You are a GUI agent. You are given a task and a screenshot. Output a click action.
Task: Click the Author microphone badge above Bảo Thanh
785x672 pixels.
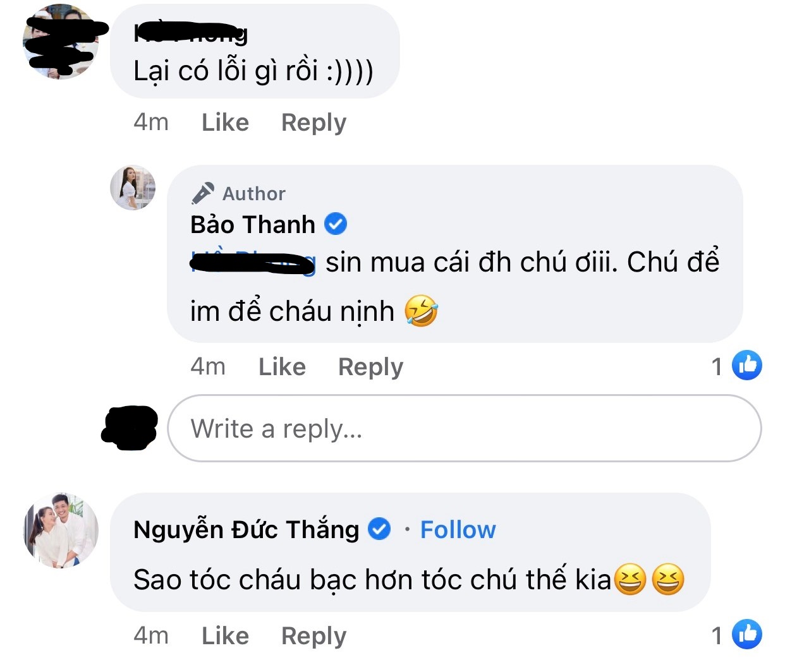[x=204, y=192]
